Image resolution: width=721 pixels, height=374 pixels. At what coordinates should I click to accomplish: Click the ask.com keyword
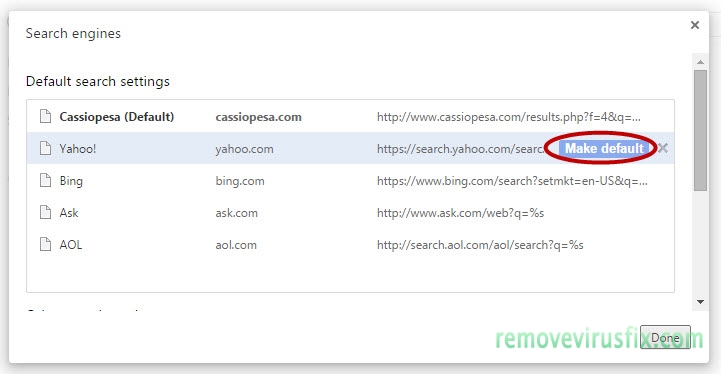click(237, 213)
